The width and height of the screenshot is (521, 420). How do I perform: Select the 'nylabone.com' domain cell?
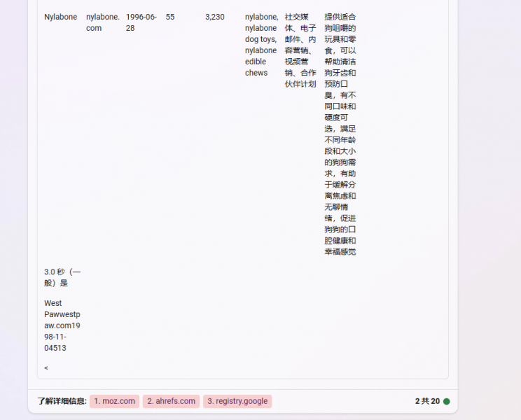pos(103,22)
